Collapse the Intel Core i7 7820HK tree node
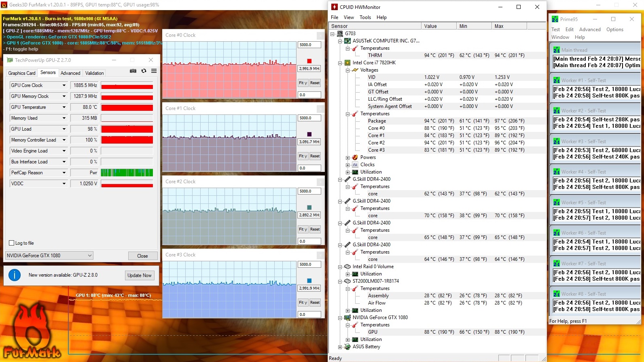 [340, 63]
